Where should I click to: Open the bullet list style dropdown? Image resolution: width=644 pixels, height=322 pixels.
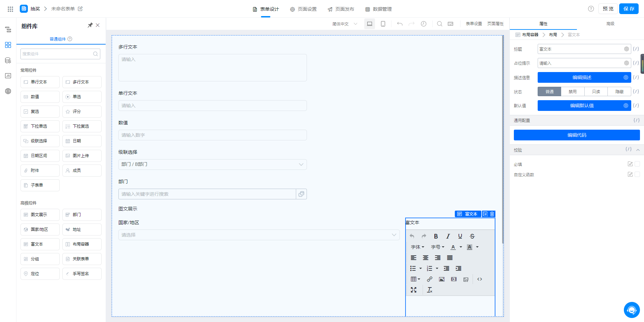420,268
